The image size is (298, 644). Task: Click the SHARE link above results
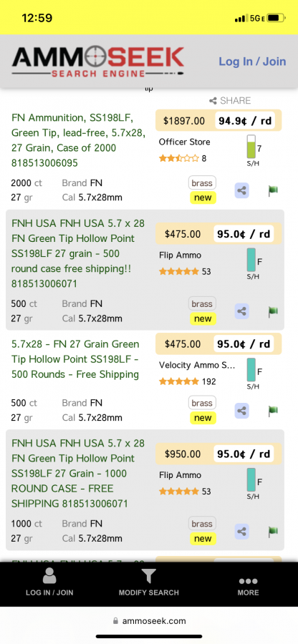click(230, 101)
